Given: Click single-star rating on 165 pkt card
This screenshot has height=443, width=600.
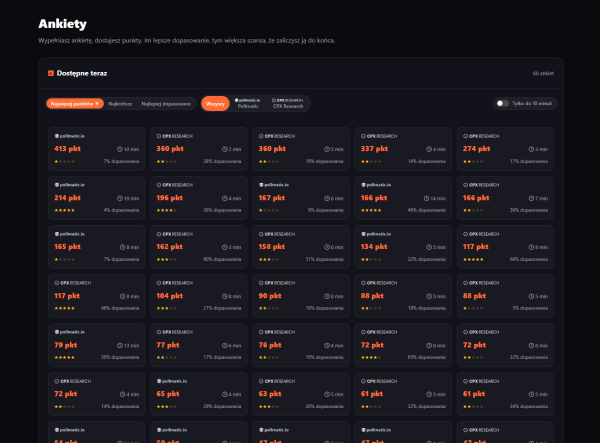Looking at the screenshot, I should click(64, 259).
